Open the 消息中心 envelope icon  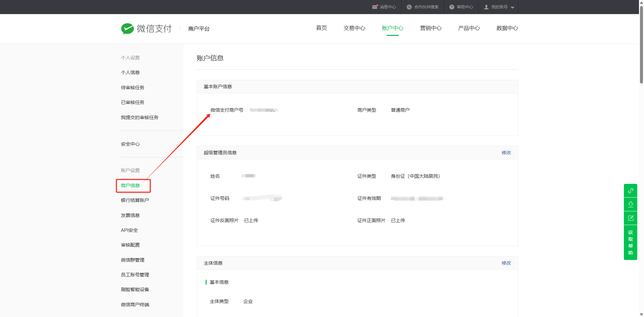[x=375, y=7]
